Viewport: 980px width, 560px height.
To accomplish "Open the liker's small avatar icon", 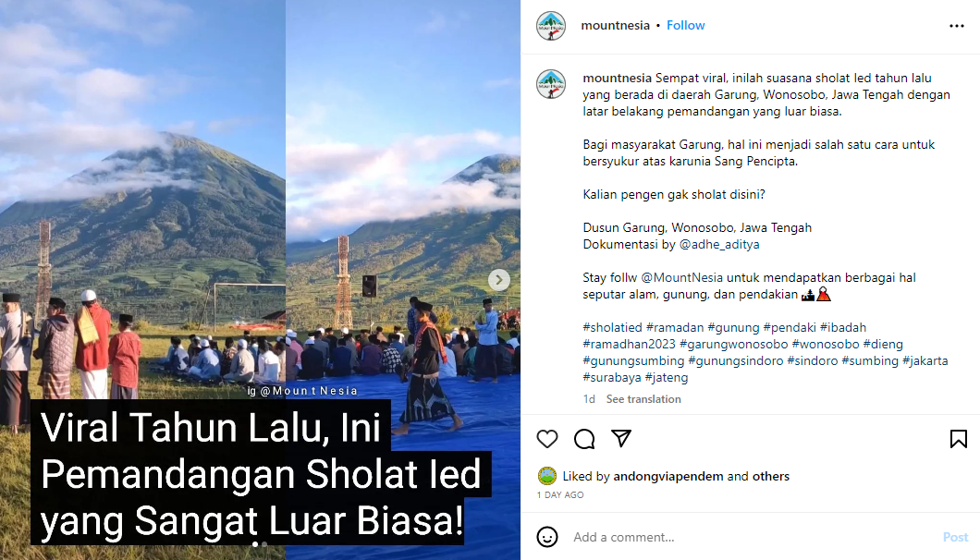I will 547,476.
